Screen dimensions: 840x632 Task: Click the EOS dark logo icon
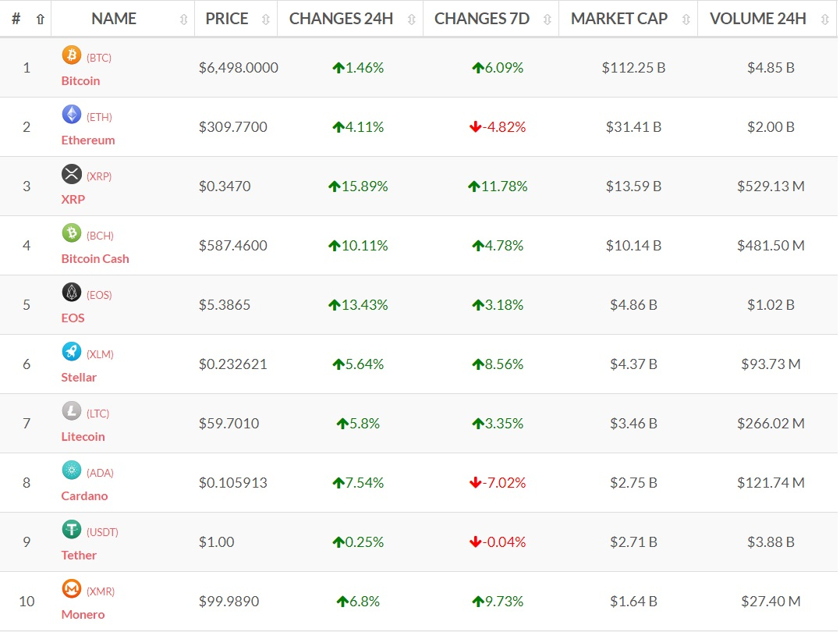coord(71,293)
